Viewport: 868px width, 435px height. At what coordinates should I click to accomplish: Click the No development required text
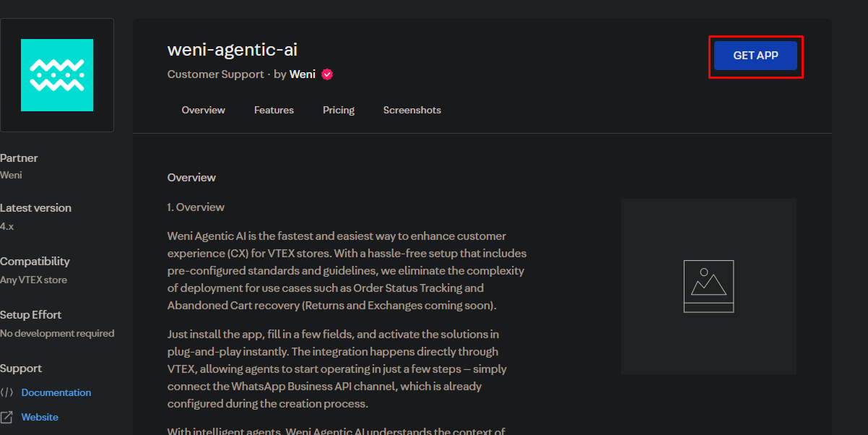click(x=57, y=334)
